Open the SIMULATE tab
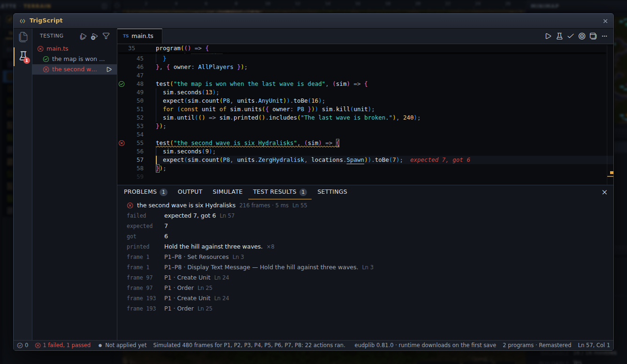The image size is (627, 364). pos(228,192)
